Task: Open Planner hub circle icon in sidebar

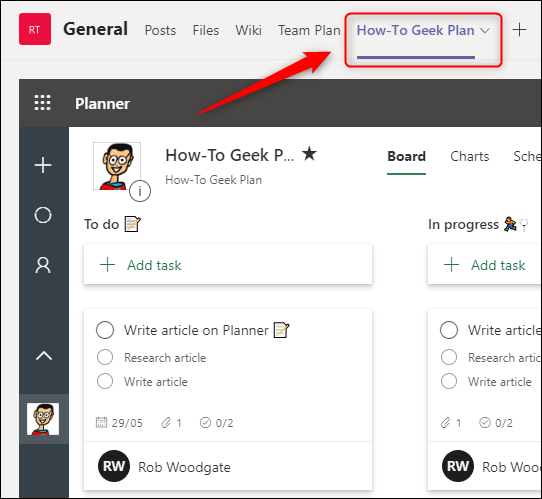Action: click(43, 215)
